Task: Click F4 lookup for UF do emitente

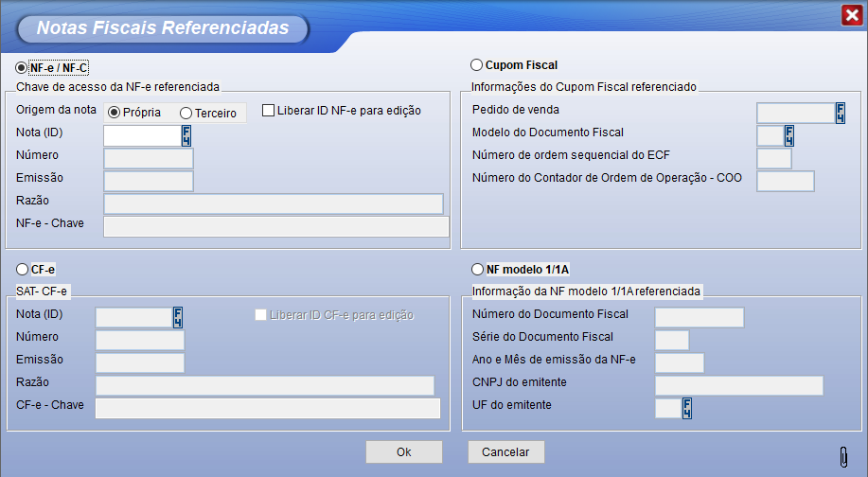Action: (687, 408)
